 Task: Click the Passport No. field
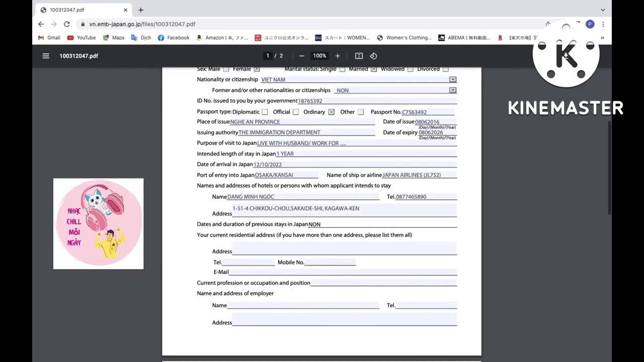pos(428,112)
